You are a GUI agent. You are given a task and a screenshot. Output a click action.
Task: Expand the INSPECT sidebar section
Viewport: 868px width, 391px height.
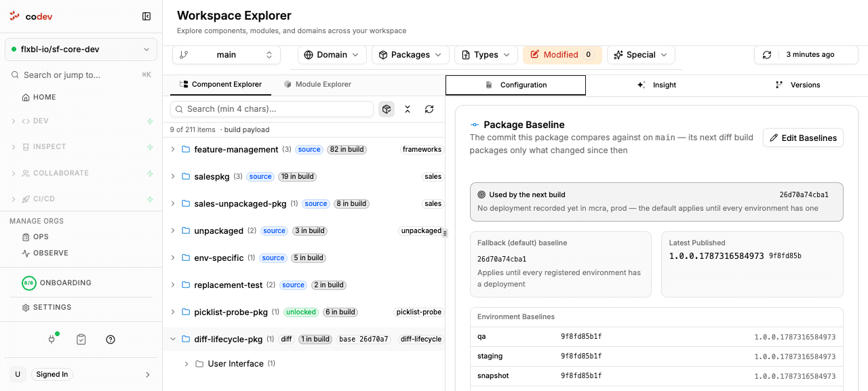click(x=14, y=147)
